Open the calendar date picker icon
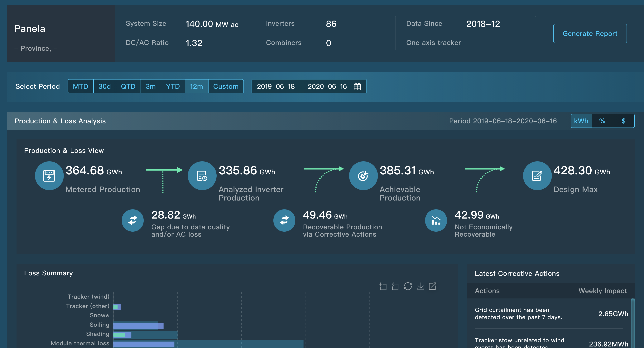 tap(358, 86)
